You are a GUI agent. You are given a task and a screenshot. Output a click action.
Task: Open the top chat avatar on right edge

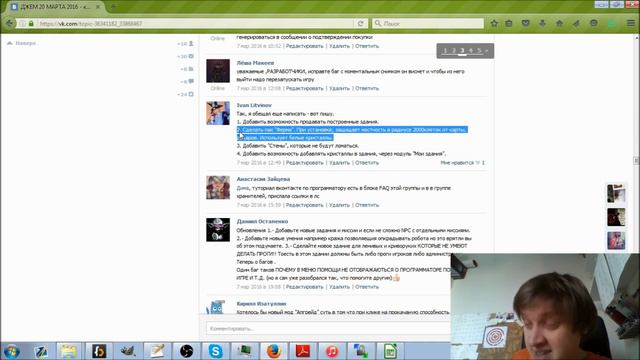[616, 193]
